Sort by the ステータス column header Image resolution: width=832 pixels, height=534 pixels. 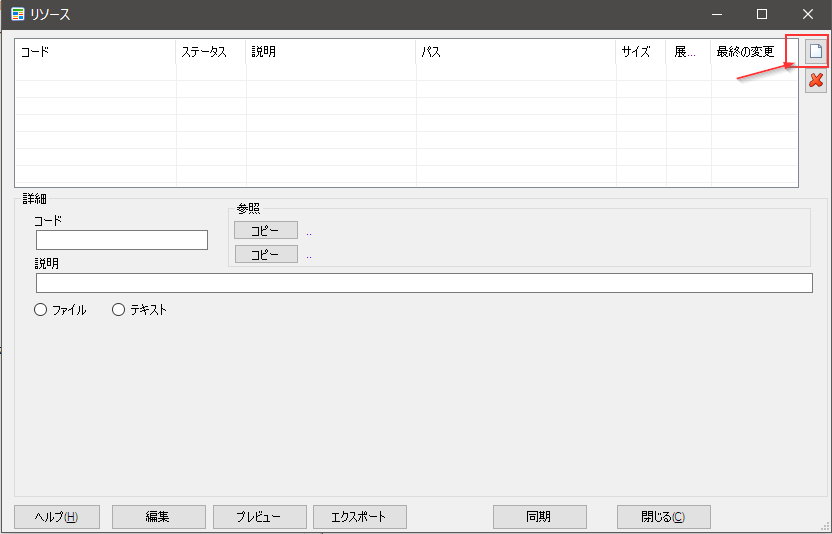(211, 52)
